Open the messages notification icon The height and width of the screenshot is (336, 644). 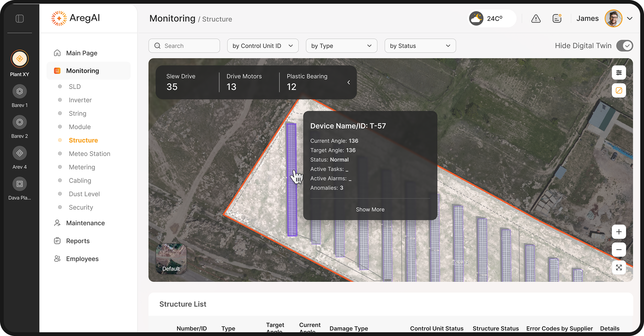(x=557, y=19)
